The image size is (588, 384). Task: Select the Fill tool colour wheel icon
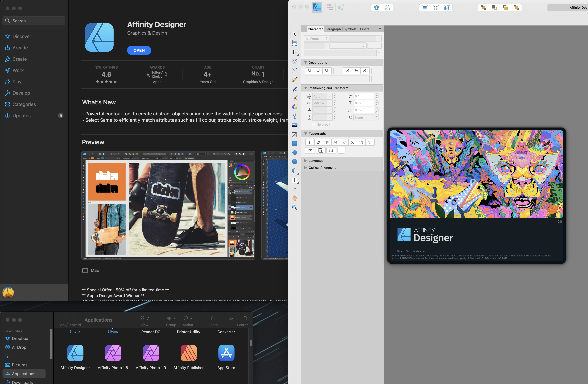294,107
